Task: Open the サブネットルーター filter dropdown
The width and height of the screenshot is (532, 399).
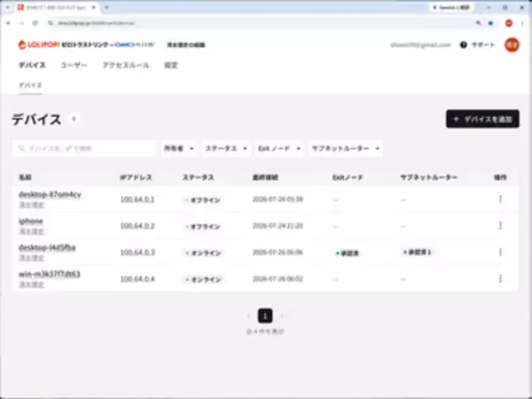Action: (x=346, y=149)
